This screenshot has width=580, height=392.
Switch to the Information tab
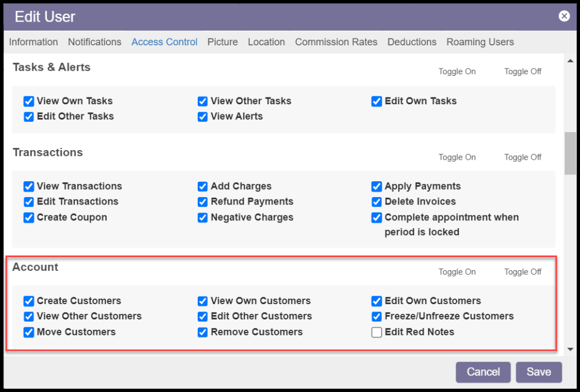tap(33, 42)
